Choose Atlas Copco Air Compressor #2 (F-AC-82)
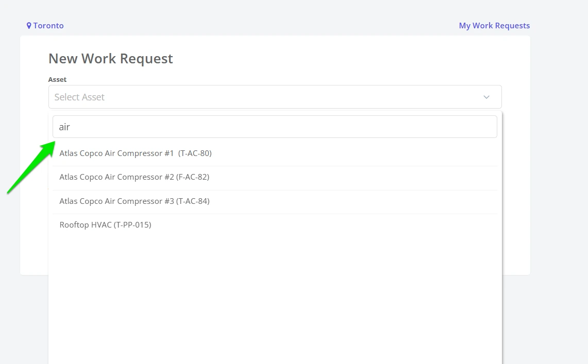 click(275, 177)
